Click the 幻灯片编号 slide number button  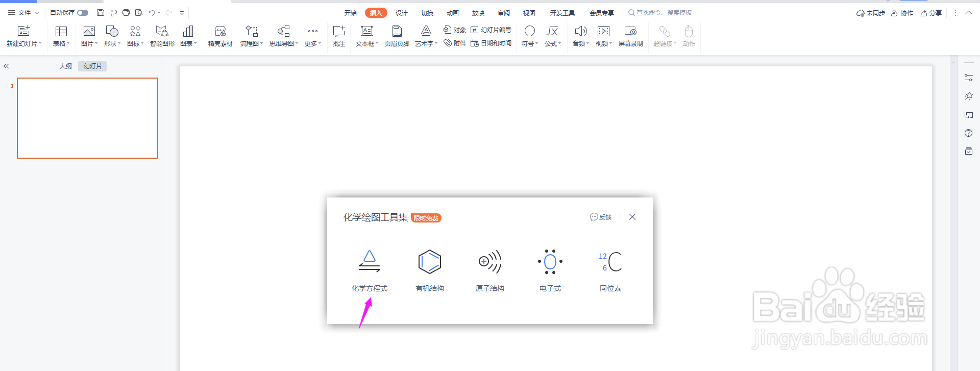(491, 30)
